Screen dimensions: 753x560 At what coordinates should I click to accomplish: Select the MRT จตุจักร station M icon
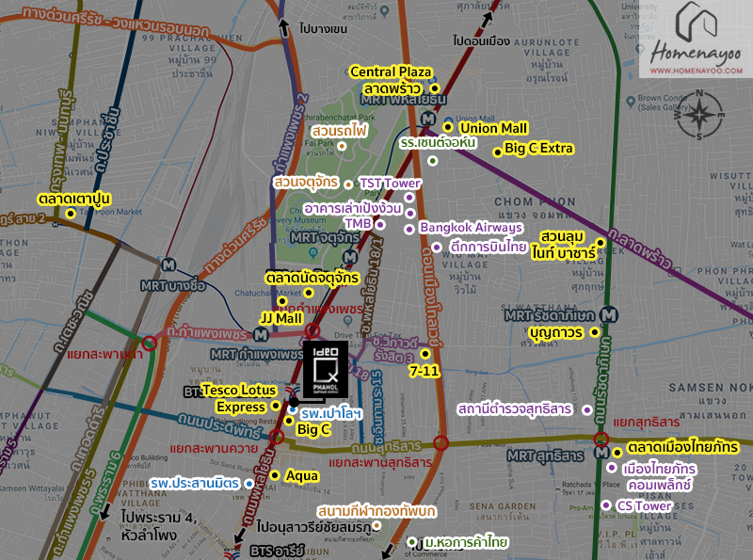pos(350,258)
